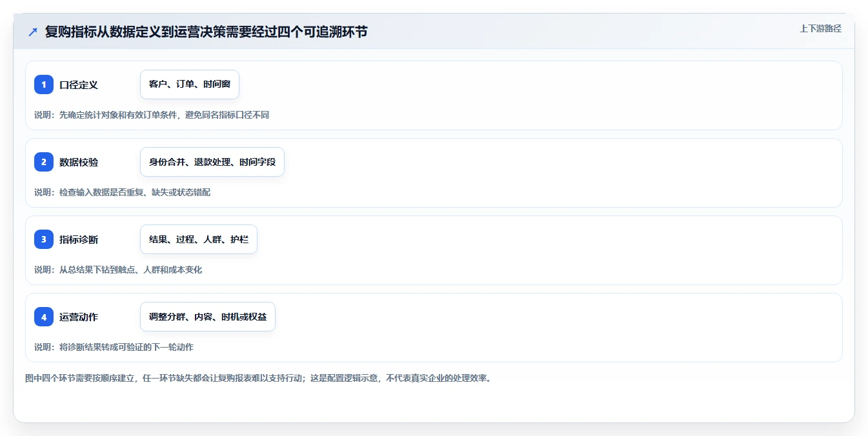Click the 指标诊断 step label
This screenshot has width=868, height=436.
point(79,239)
